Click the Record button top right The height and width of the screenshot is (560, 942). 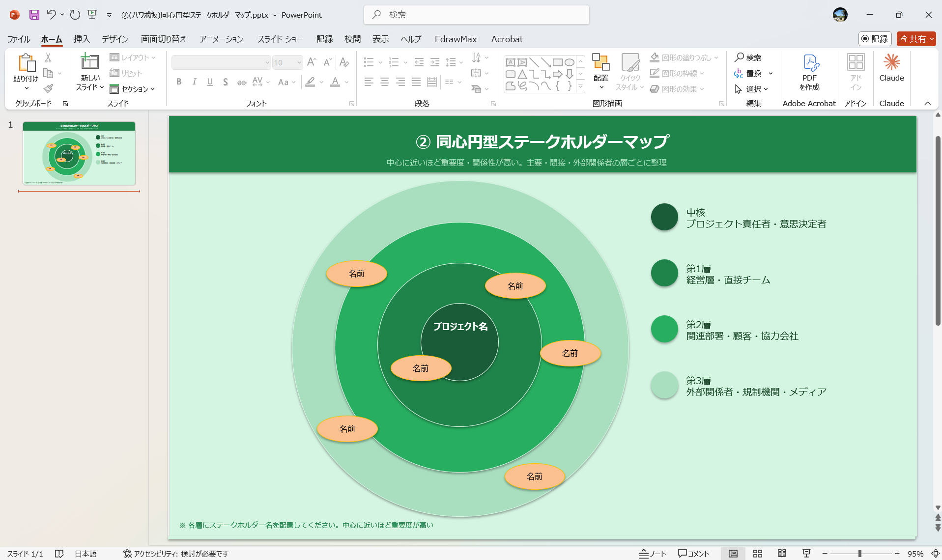tap(875, 39)
